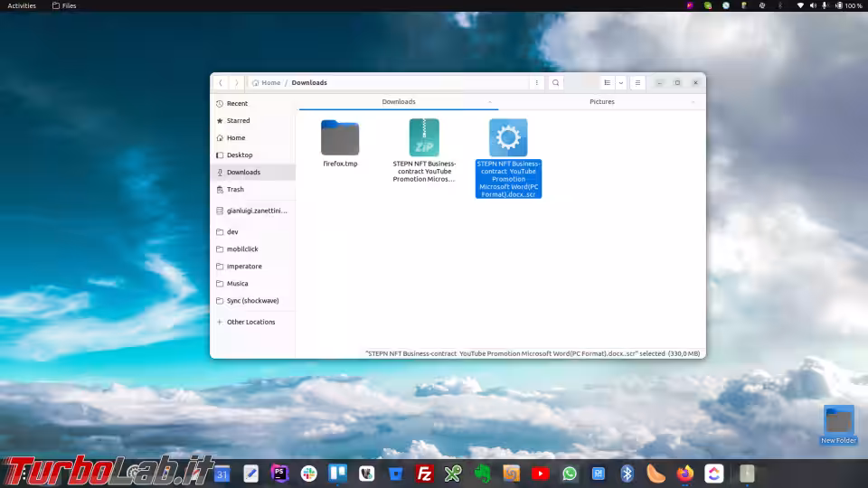Open the New Folder desktop icon
This screenshot has height=488, width=868.
pos(839,425)
